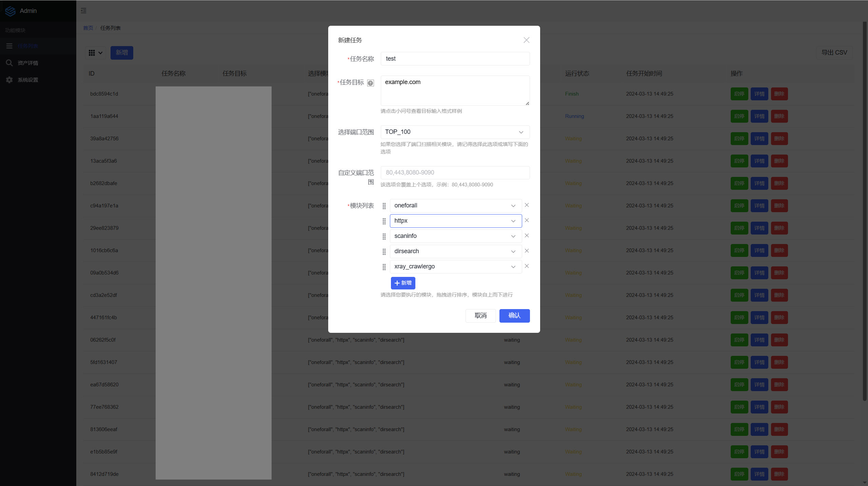
Task: Open 资产详情 in the sidebar
Action: [28, 63]
